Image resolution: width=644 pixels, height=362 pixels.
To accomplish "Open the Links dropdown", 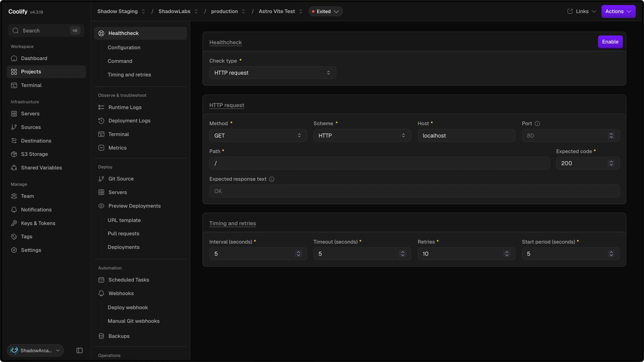I will pyautogui.click(x=582, y=12).
